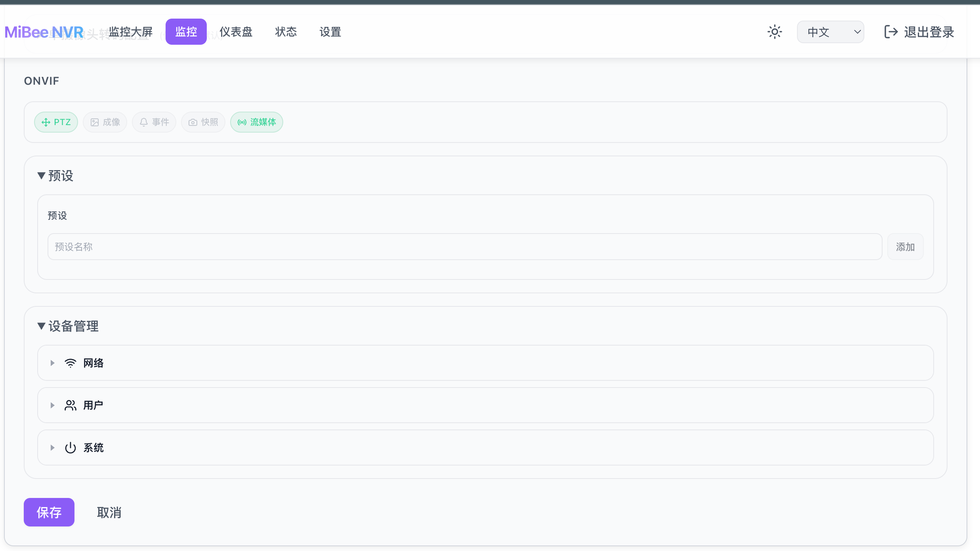The image size is (980, 551).
Task: Click the 退出登录 button
Action: 919,32
